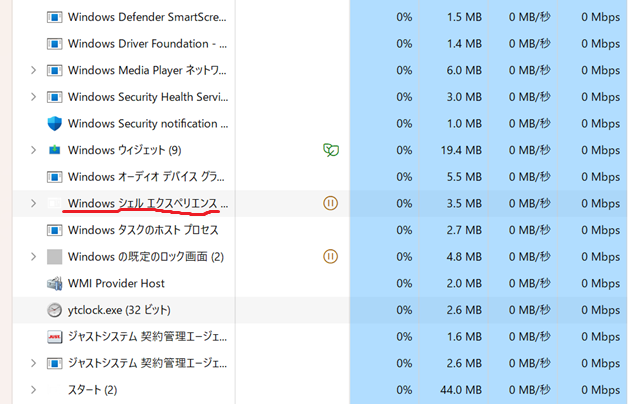This screenshot has width=640, height=404.
Task: Click the ytclock.exe clock icon
Action: tap(54, 310)
